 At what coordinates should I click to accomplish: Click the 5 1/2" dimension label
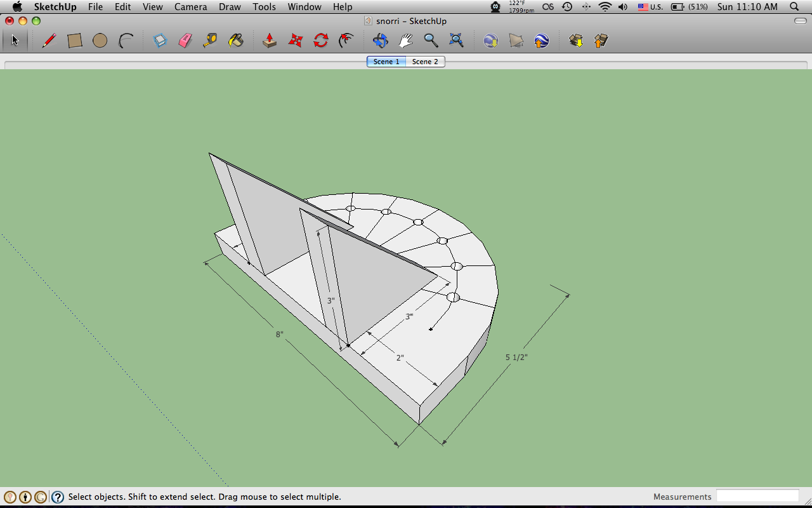[x=516, y=358]
